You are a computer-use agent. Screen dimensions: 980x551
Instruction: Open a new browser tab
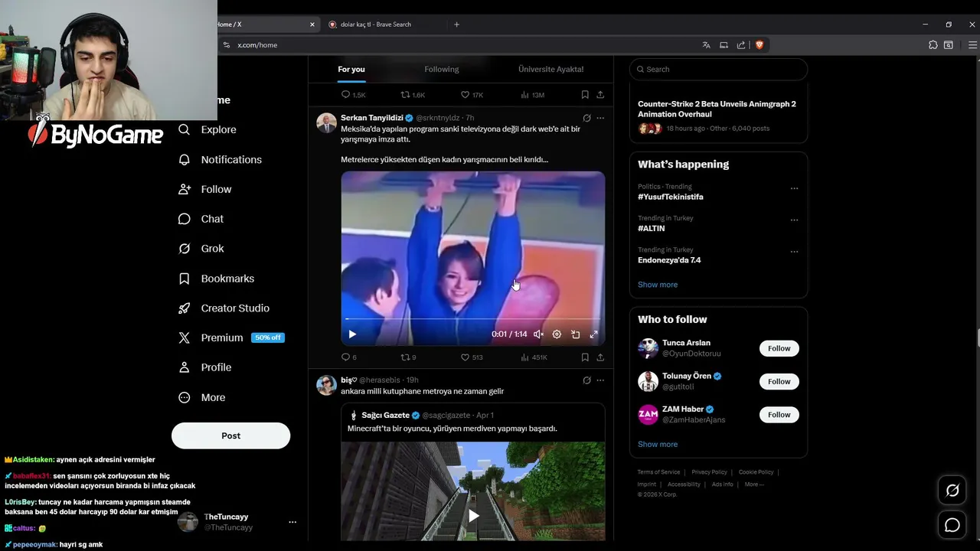[x=456, y=24]
